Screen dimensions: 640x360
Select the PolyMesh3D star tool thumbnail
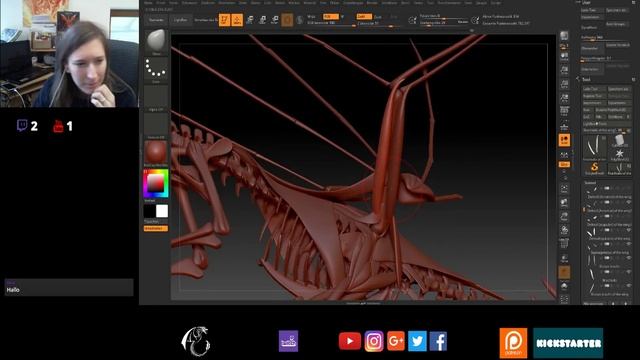(619, 154)
